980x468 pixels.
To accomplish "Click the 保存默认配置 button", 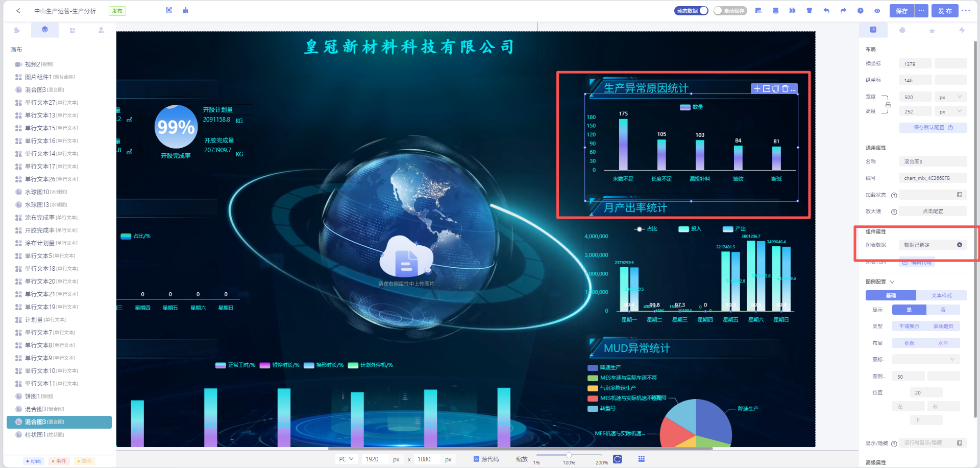I will tap(933, 128).
